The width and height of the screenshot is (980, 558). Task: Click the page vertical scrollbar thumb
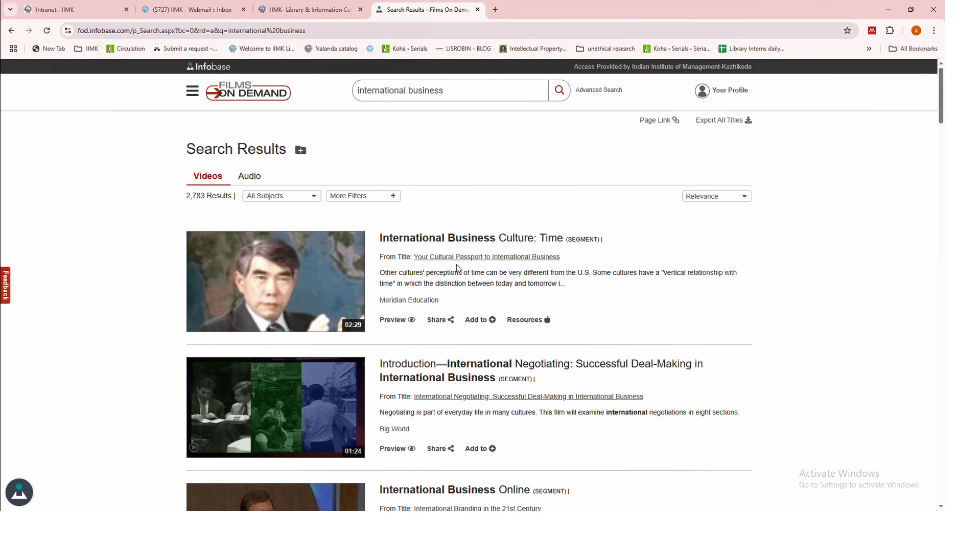(941, 95)
